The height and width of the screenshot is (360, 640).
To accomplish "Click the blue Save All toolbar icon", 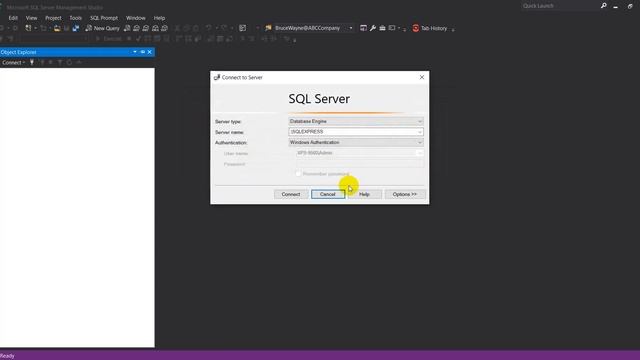I will pyautogui.click(x=76, y=28).
